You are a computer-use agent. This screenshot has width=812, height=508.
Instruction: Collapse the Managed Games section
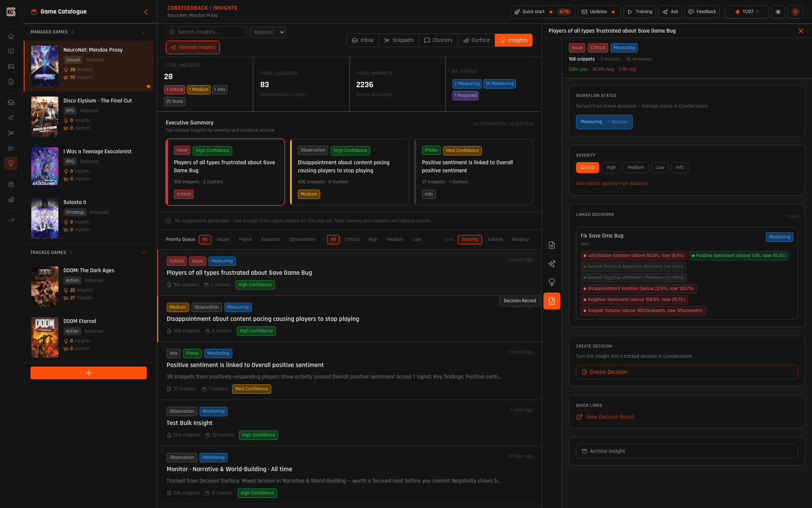click(x=144, y=32)
